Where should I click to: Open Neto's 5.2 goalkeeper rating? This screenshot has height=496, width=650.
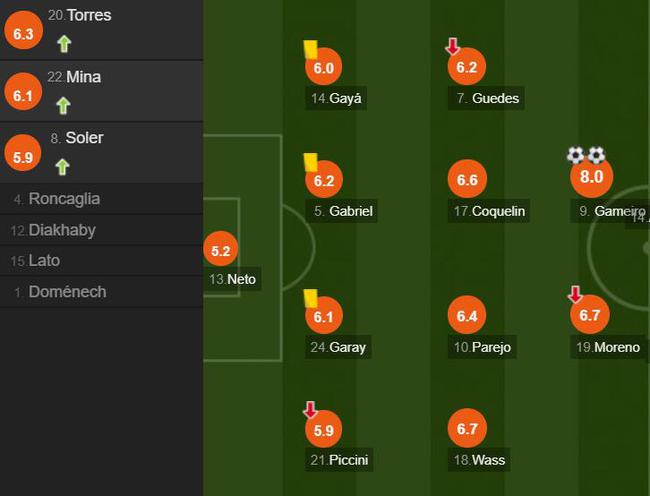click(221, 250)
